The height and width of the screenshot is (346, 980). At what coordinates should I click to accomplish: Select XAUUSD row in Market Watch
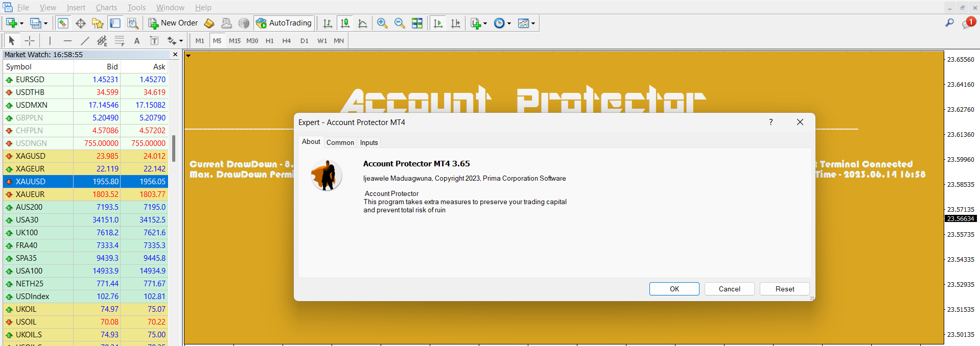coord(85,181)
